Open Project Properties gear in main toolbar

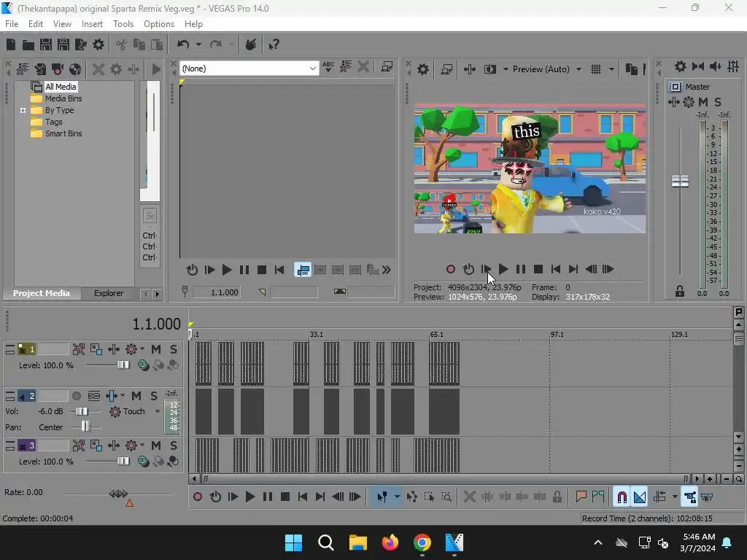98,44
